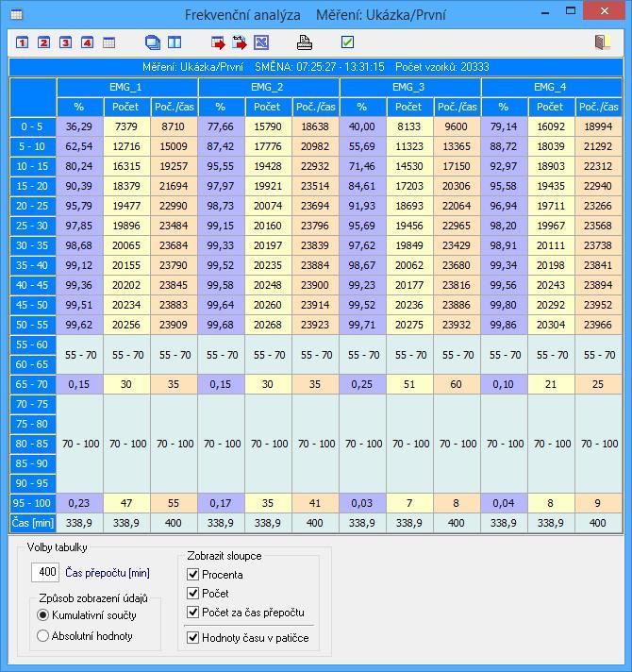Click cell with value 47
The image size is (632, 672).
pyautogui.click(x=126, y=503)
